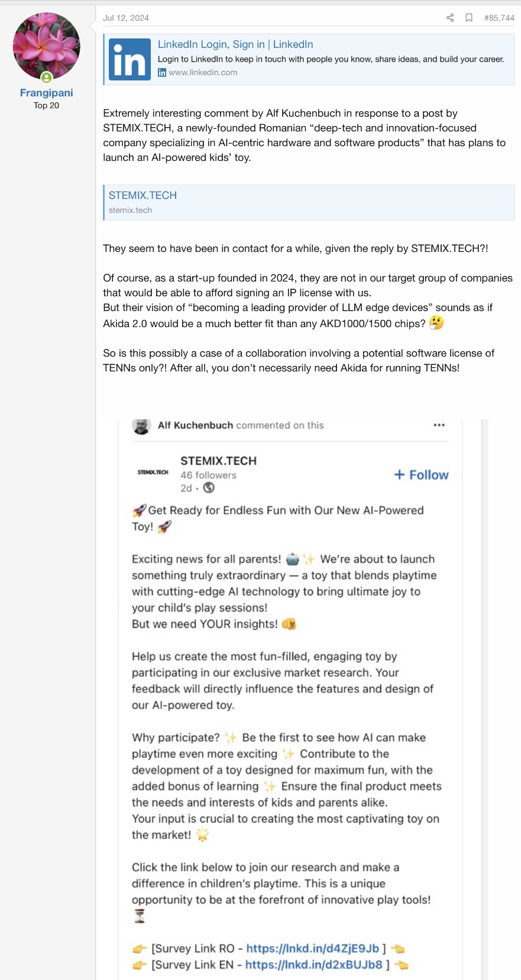
Task: Open Frangipani's flower avatar
Action: pyautogui.click(x=46, y=46)
